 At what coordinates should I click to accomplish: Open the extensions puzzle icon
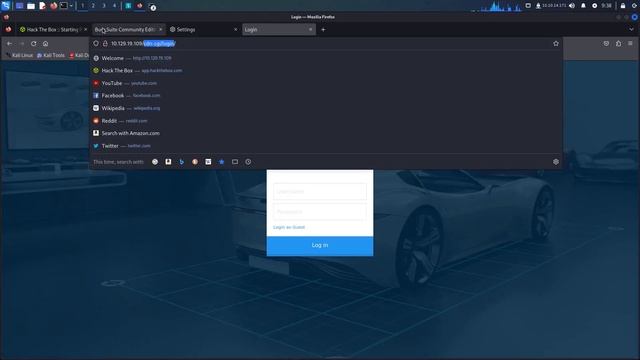(x=618, y=43)
